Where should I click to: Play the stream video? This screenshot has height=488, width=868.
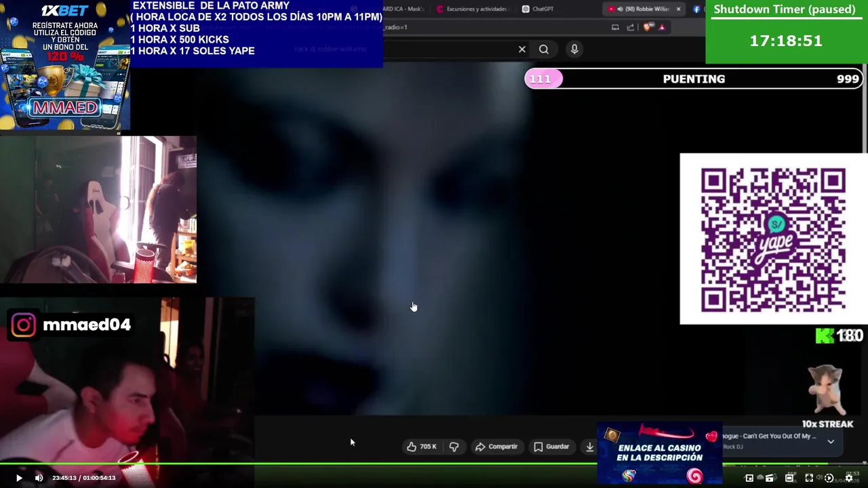(19, 478)
